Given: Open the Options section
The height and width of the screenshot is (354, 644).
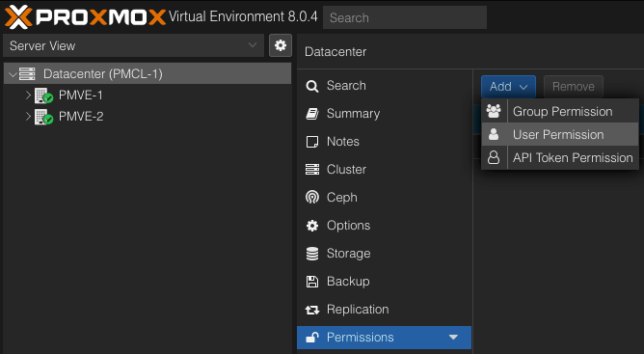Looking at the screenshot, I should pos(384,226).
